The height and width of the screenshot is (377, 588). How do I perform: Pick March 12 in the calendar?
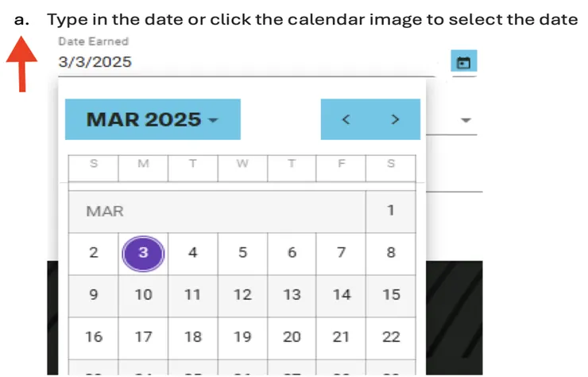(242, 294)
